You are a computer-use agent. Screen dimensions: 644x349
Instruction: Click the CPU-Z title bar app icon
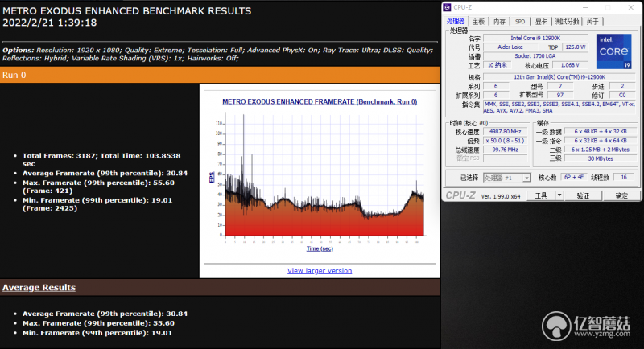pyautogui.click(x=448, y=7)
